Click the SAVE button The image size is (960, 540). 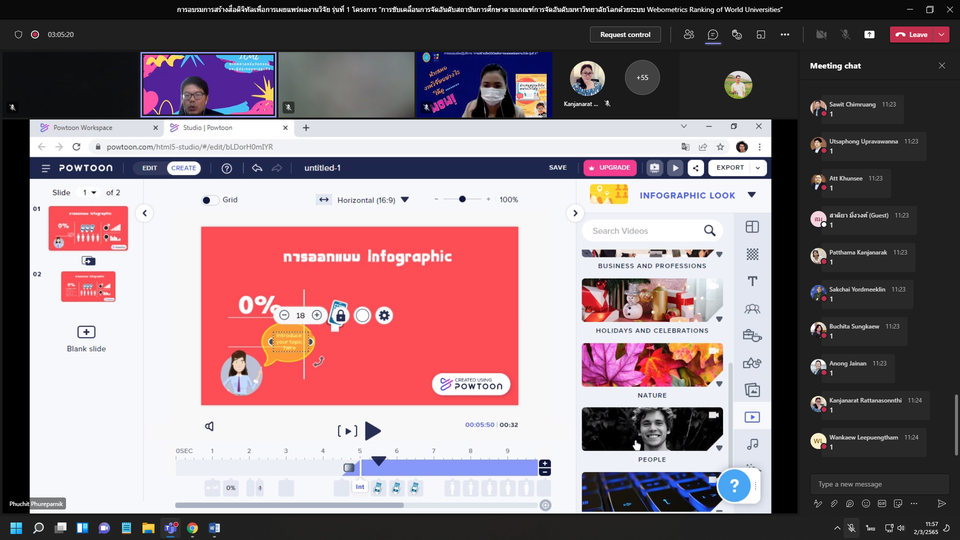click(558, 168)
